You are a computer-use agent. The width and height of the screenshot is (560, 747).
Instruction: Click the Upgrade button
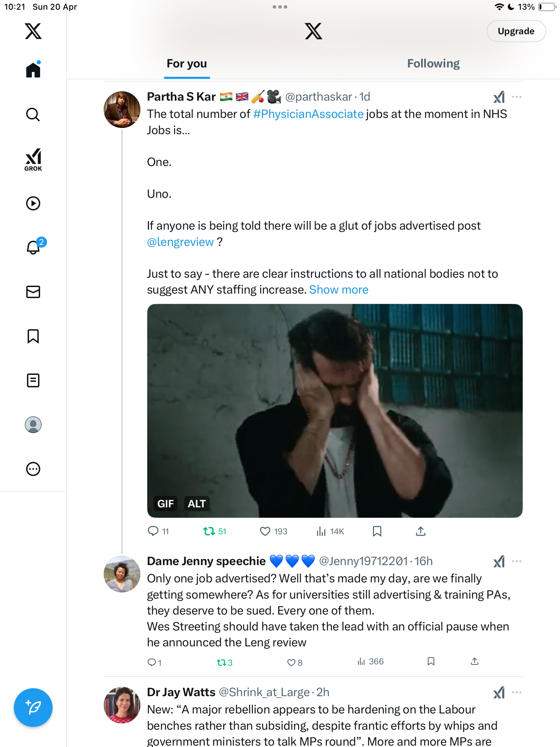pos(516,31)
